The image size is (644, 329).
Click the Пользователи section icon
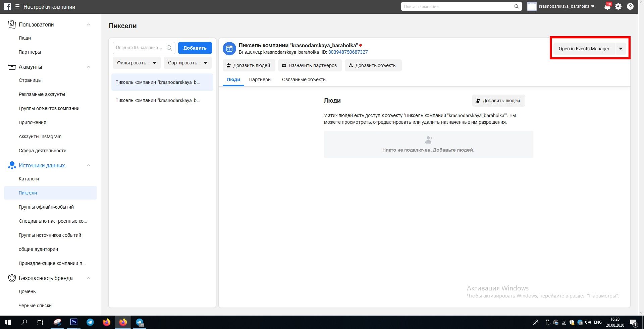(12, 24)
